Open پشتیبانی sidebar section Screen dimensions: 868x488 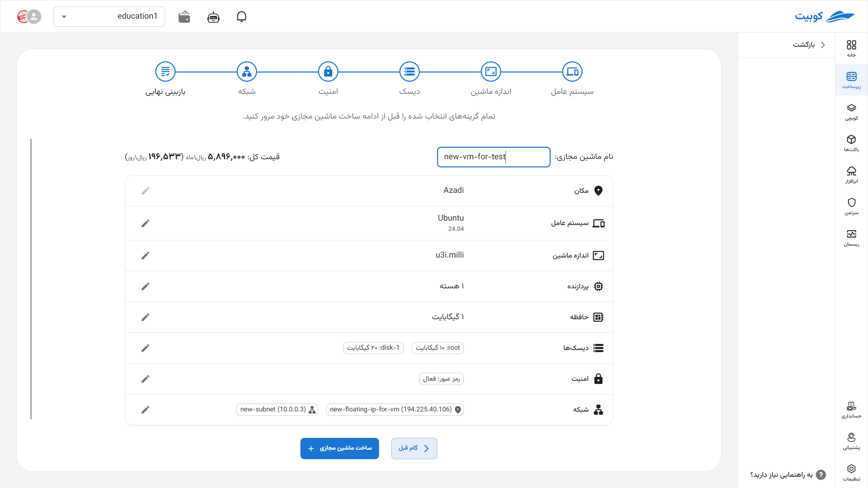(851, 442)
